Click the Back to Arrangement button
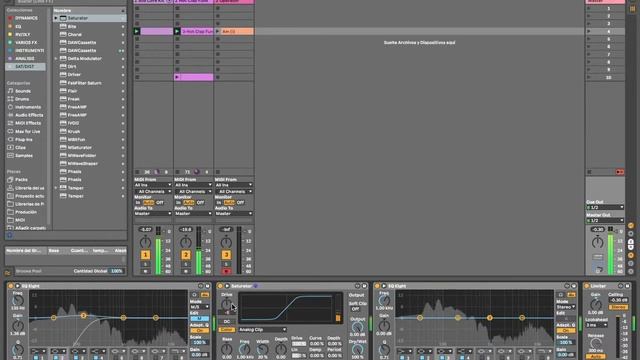This screenshot has height=360, width=640. pyautogui.click(x=620, y=172)
